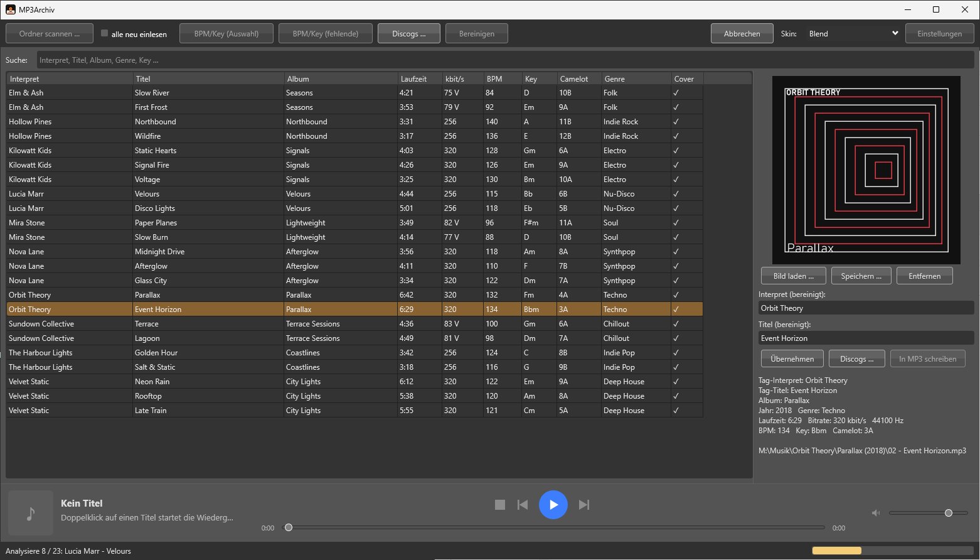Image resolution: width=980 pixels, height=560 pixels.
Task: Click the Genre column header
Action: [636, 79]
